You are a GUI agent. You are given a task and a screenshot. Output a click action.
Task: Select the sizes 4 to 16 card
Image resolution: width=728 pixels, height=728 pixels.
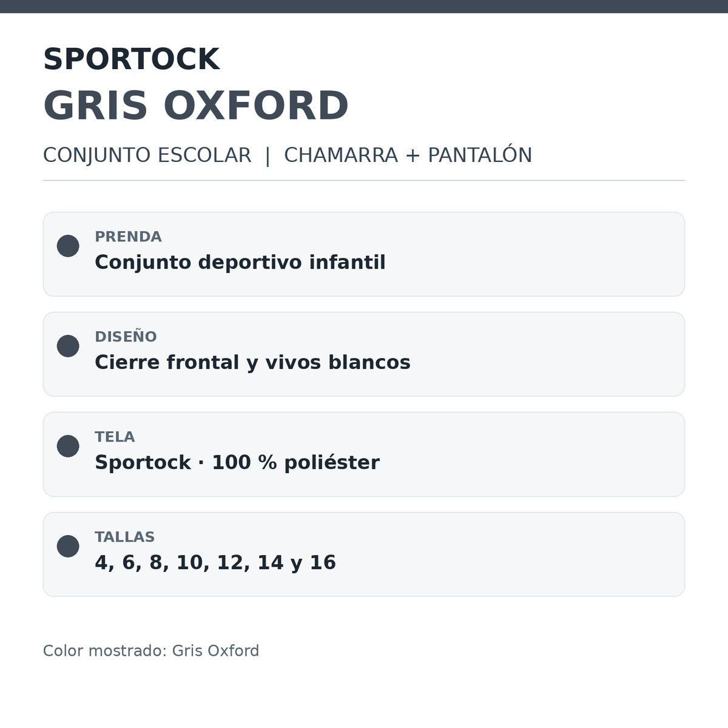pos(364,554)
